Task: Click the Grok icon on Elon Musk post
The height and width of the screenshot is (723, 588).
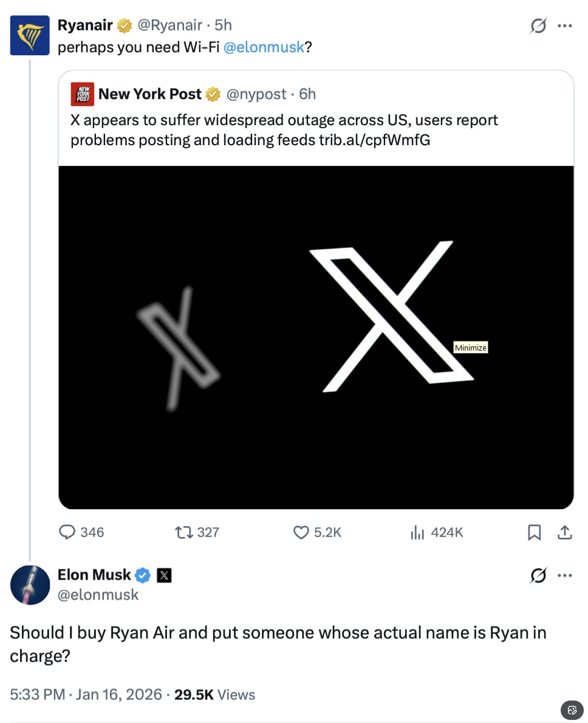Action: [538, 575]
